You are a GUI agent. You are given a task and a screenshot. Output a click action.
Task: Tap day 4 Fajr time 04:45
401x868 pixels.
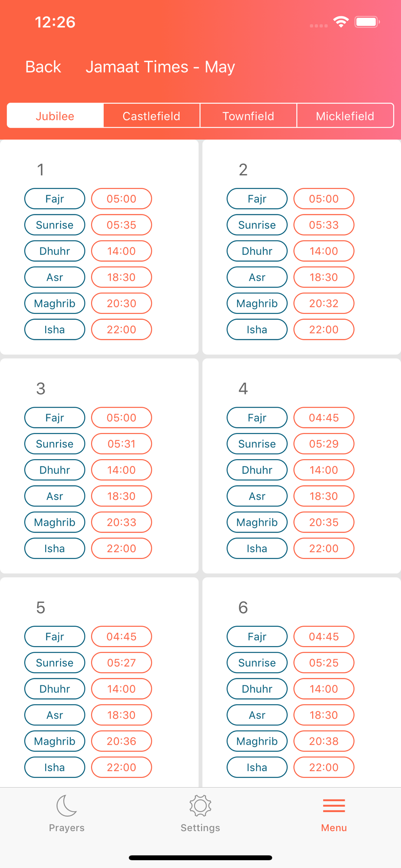(324, 418)
